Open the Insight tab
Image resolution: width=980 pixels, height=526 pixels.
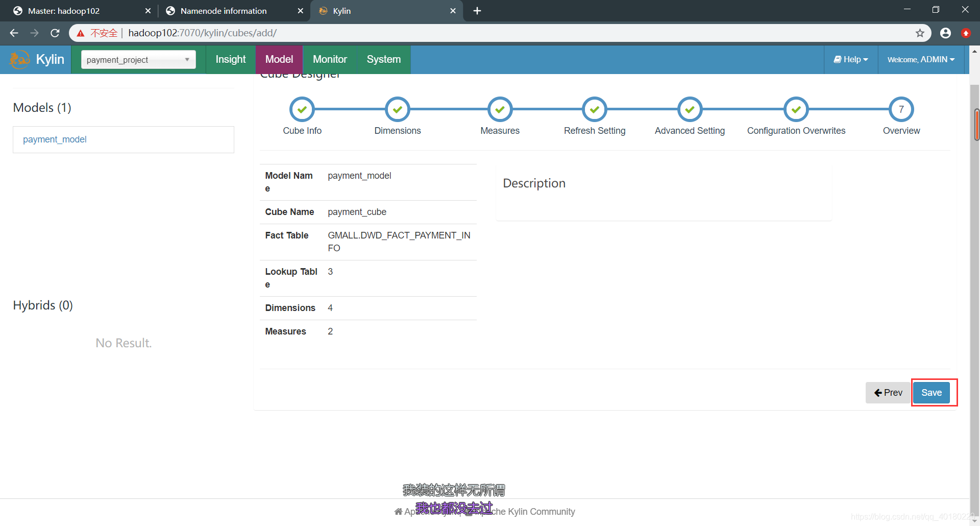pos(231,60)
